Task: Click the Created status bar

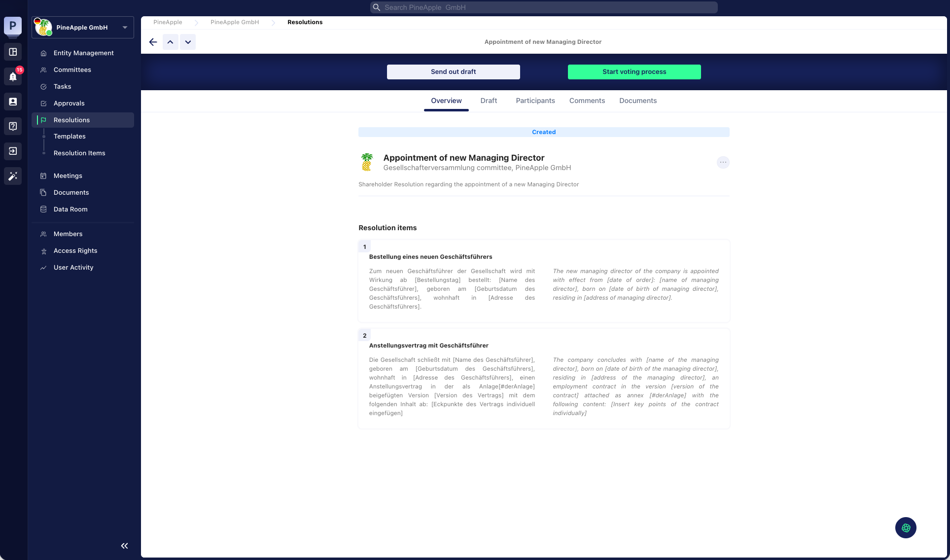Action: click(544, 132)
